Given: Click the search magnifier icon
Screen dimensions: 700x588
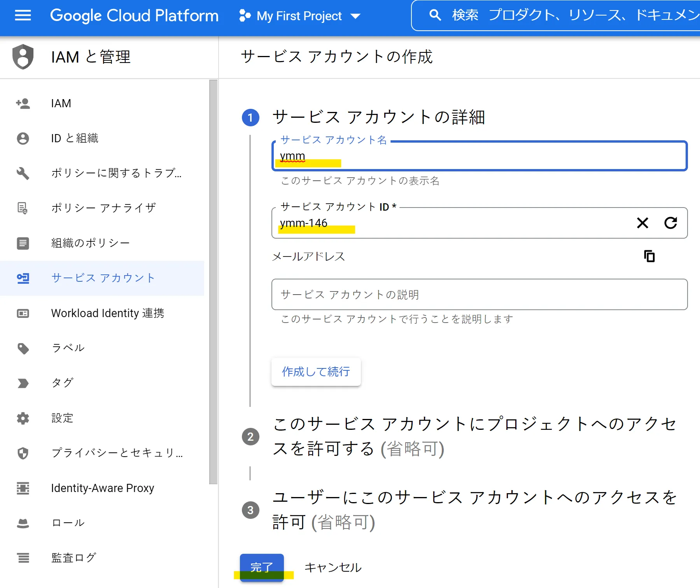Looking at the screenshot, I should point(435,16).
